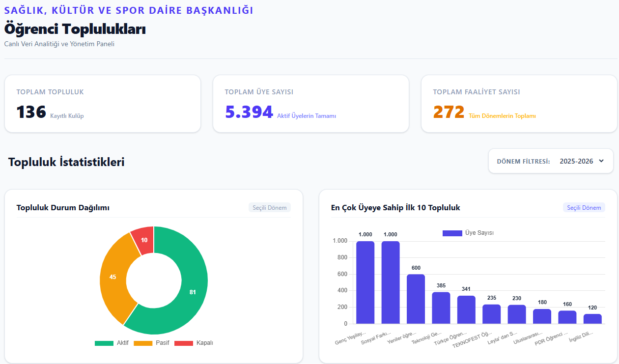Click the Teknoloji Ge... bar showing 385

click(x=441, y=308)
